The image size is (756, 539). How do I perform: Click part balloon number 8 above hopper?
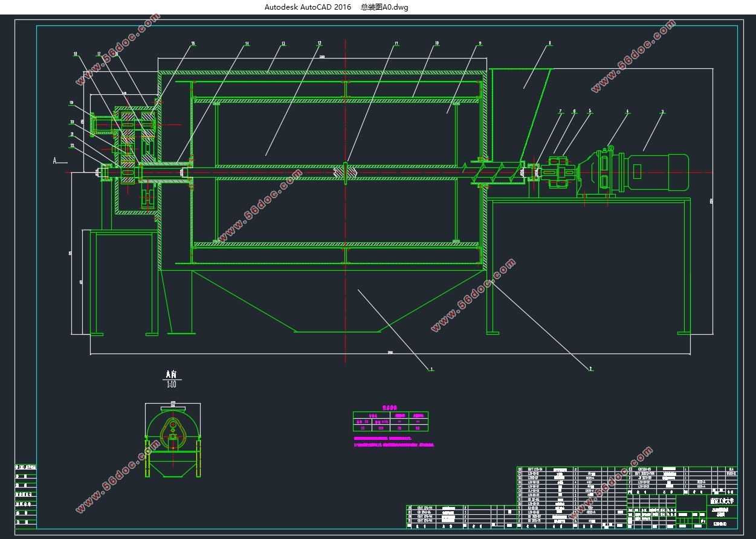coord(550,44)
